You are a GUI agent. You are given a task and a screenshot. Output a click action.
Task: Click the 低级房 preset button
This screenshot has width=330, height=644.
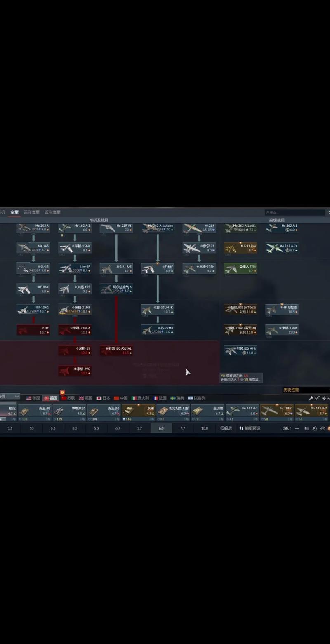[226, 428]
